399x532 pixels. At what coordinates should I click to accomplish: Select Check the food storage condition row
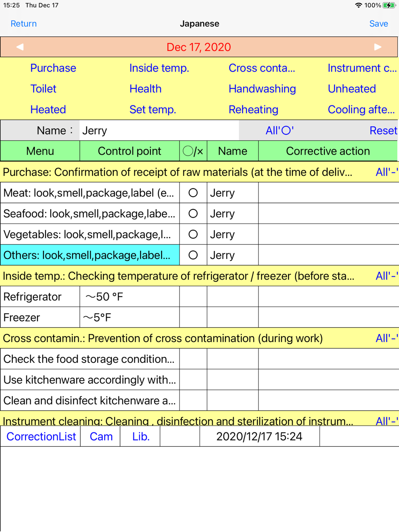click(x=90, y=359)
